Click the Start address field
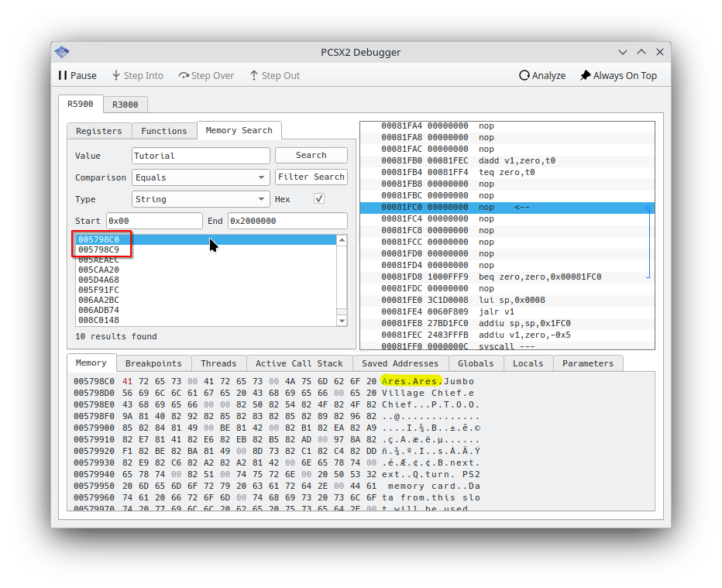 click(154, 221)
